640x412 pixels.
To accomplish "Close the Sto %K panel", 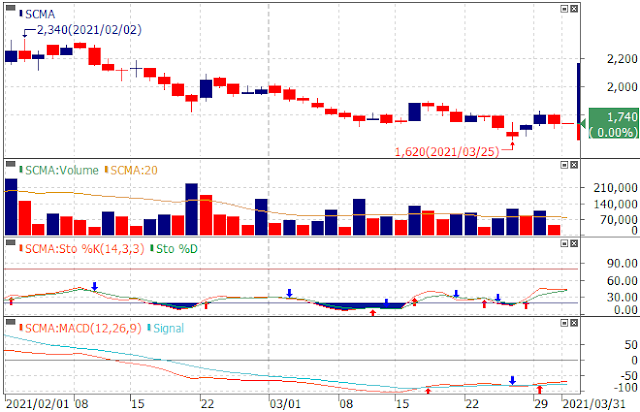I will 574,244.
